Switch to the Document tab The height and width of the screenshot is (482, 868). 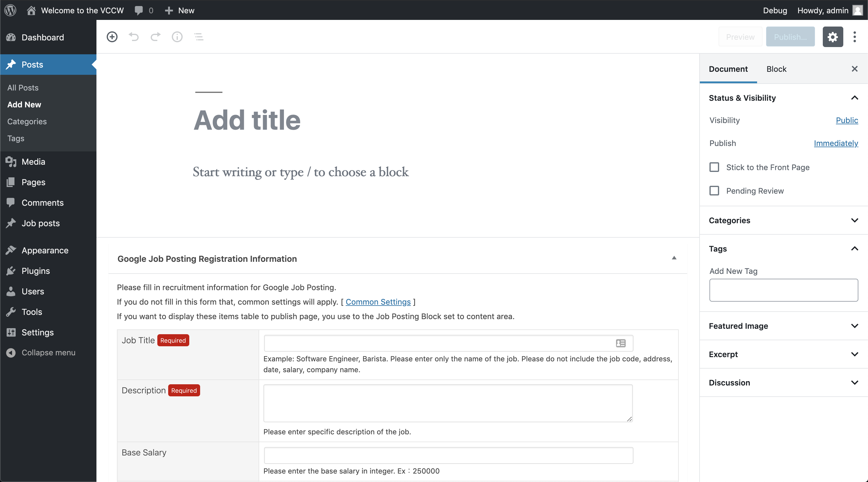pyautogui.click(x=729, y=68)
